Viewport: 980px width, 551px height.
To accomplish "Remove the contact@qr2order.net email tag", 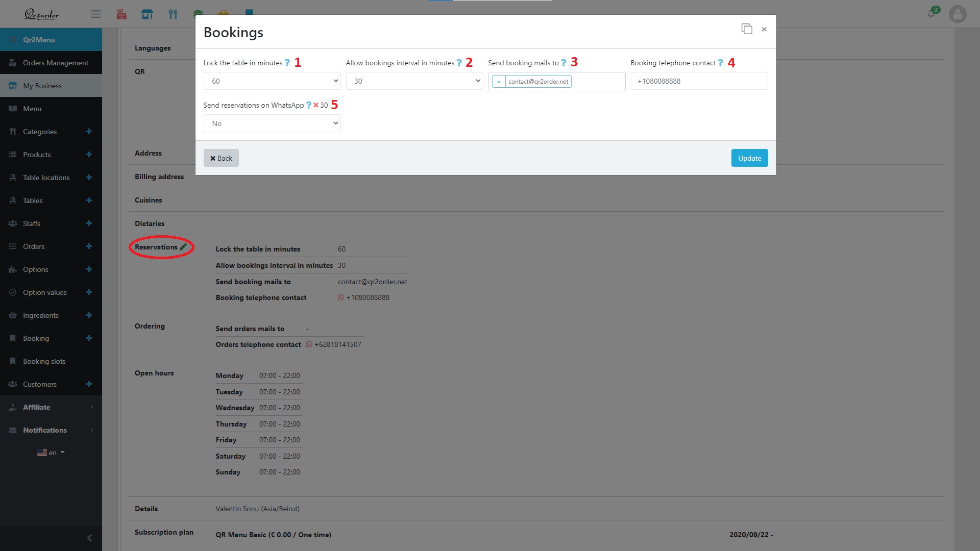I will tap(499, 81).
